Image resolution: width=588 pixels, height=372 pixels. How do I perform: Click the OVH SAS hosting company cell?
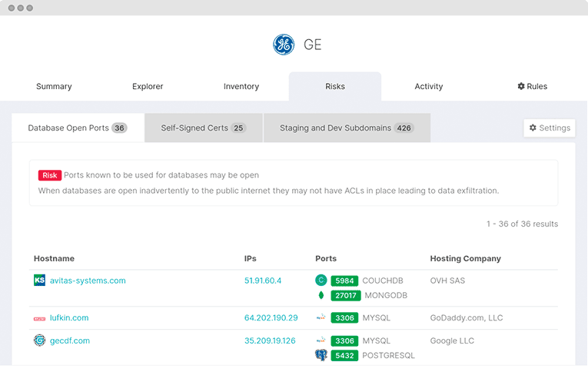447,281
